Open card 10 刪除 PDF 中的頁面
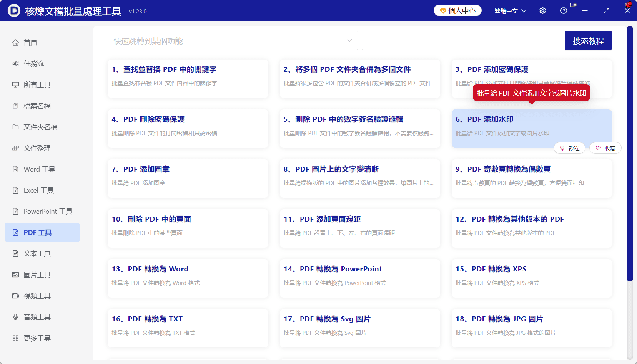This screenshot has height=364, width=637. 188,228
